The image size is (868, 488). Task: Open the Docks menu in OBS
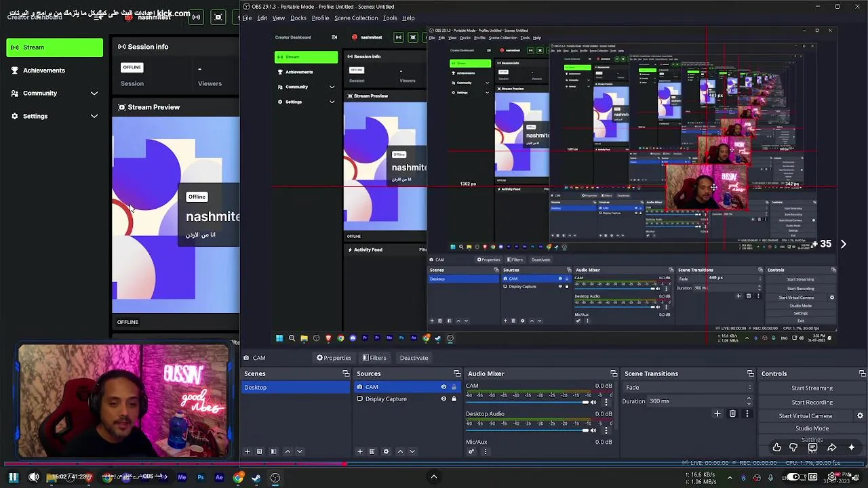[x=298, y=18]
